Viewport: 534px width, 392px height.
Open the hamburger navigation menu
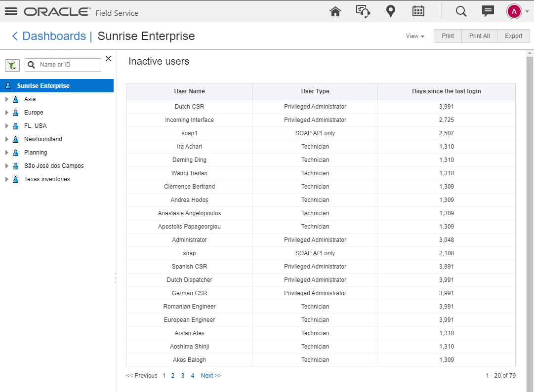click(x=11, y=11)
